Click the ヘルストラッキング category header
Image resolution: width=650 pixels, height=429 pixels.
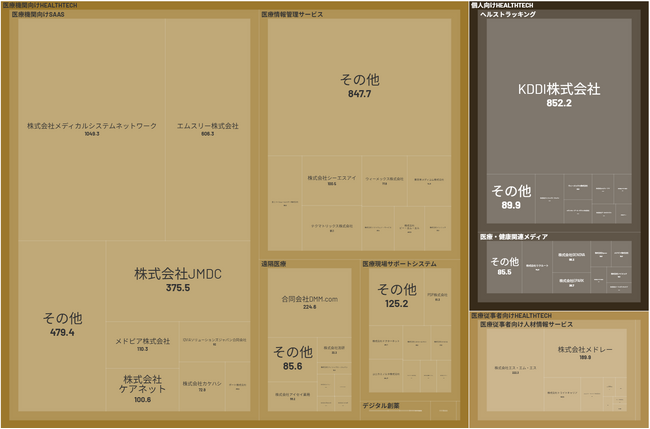coord(508,14)
